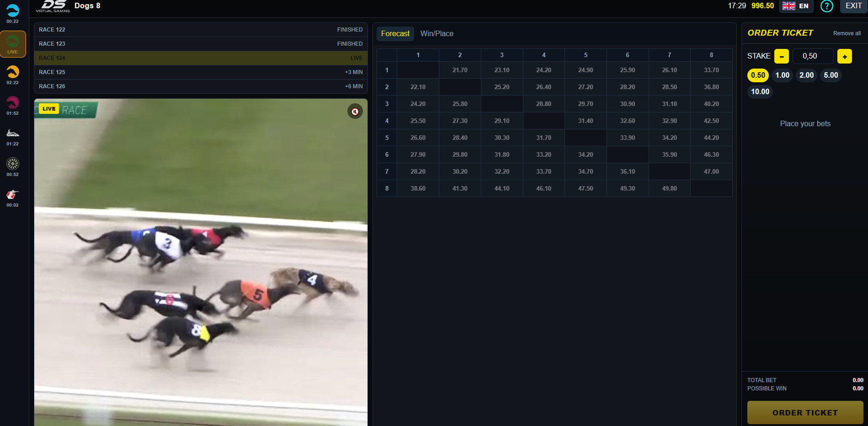Image resolution: width=868 pixels, height=426 pixels.
Task: Click the 996.50 balance amount
Action: [x=762, y=6]
